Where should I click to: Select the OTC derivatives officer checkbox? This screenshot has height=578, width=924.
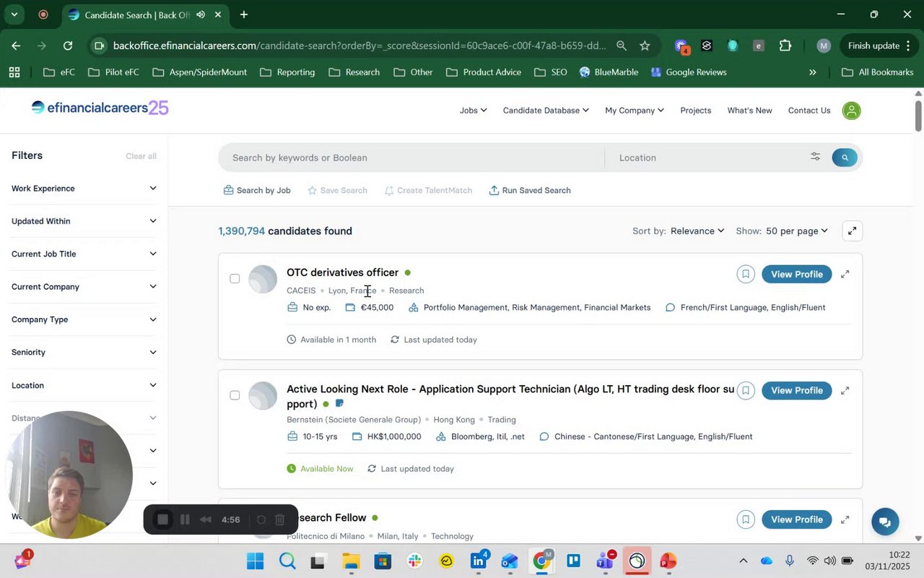235,279
